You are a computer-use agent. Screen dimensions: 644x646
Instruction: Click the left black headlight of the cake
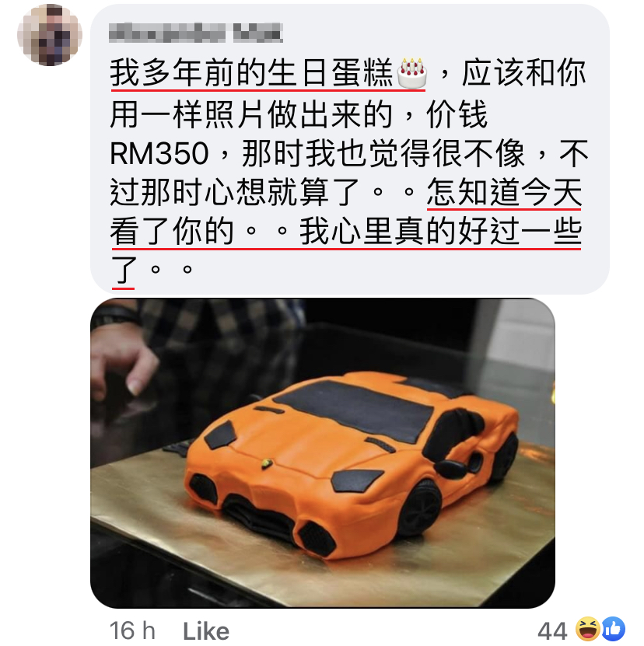[221, 435]
